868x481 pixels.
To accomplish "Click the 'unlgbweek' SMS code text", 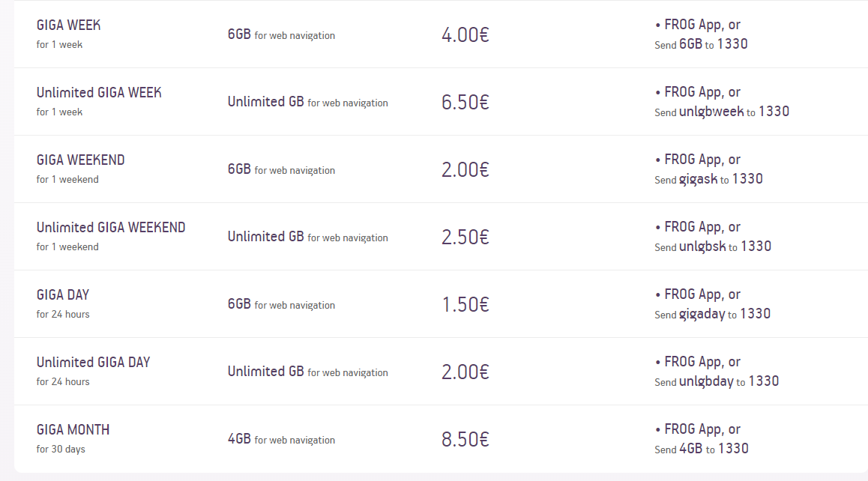I will [711, 112].
